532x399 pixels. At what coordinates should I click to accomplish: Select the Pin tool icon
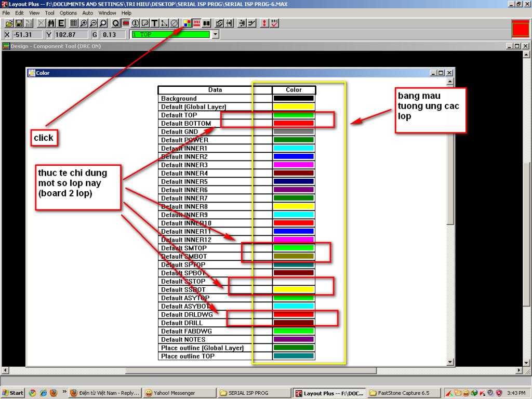(136, 23)
